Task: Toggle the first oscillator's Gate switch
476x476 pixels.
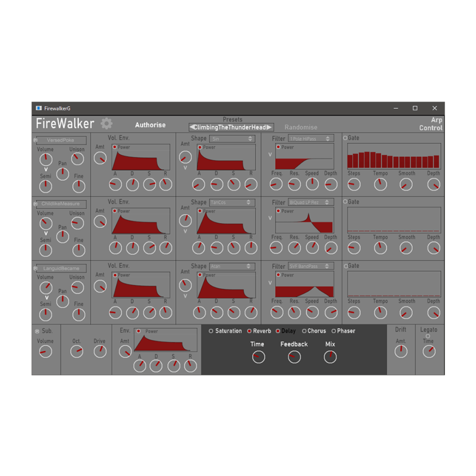Action: point(345,138)
